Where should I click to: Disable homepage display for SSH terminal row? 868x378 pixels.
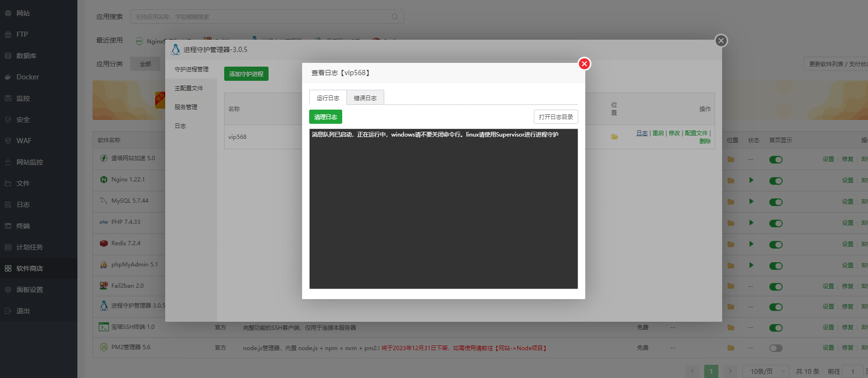[775, 328]
